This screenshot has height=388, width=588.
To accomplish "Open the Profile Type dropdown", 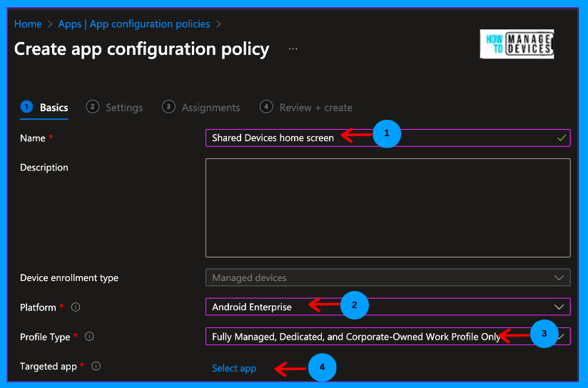I will point(388,337).
